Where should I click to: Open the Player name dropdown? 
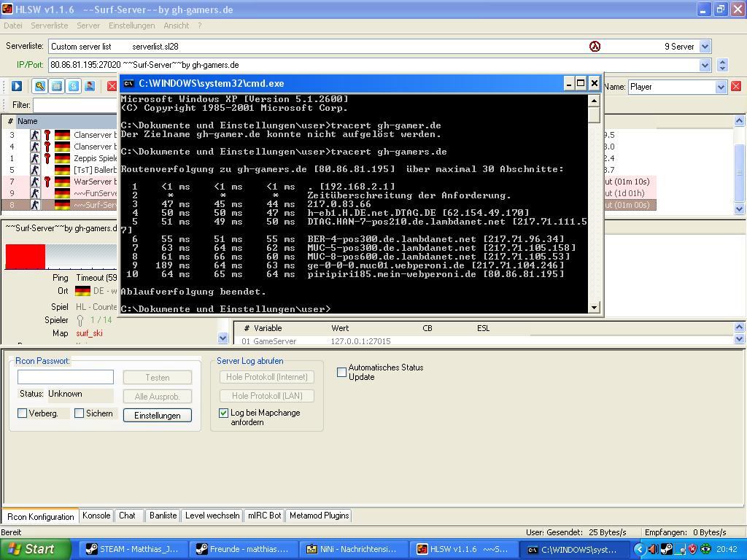[721, 87]
